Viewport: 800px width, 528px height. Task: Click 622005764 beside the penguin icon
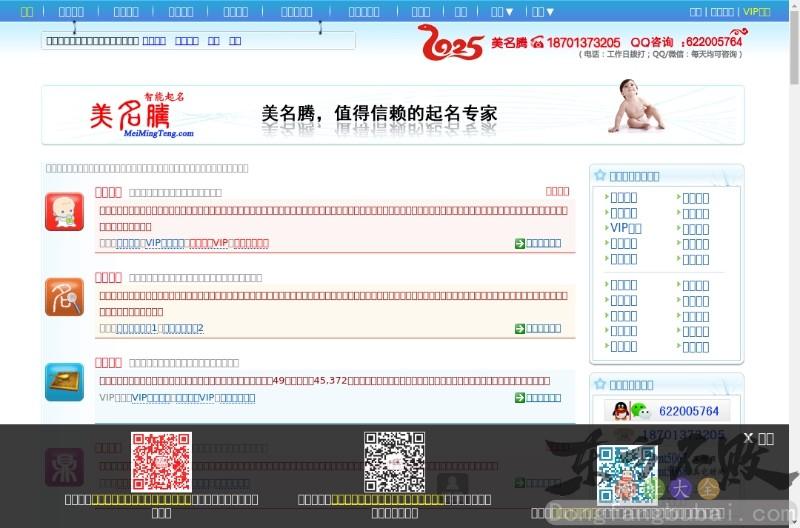pos(689,411)
